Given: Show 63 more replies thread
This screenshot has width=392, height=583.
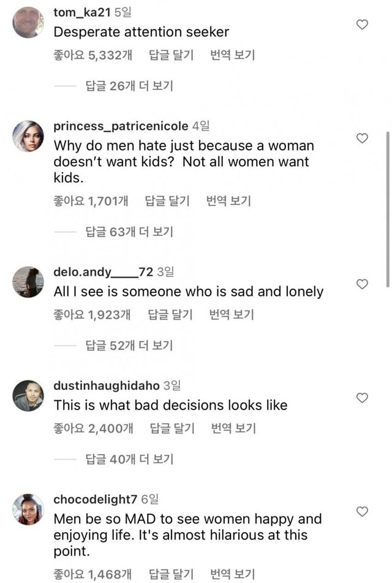Looking at the screenshot, I should click(129, 232).
